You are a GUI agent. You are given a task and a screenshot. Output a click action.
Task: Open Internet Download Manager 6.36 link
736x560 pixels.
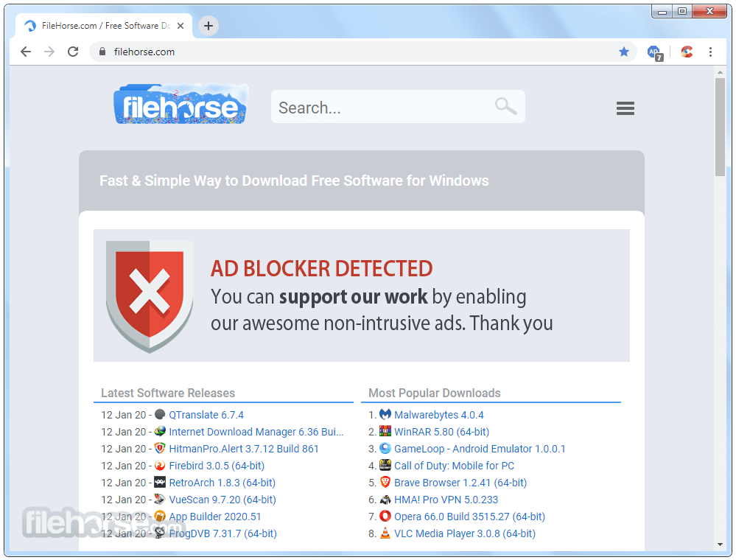tap(256, 432)
